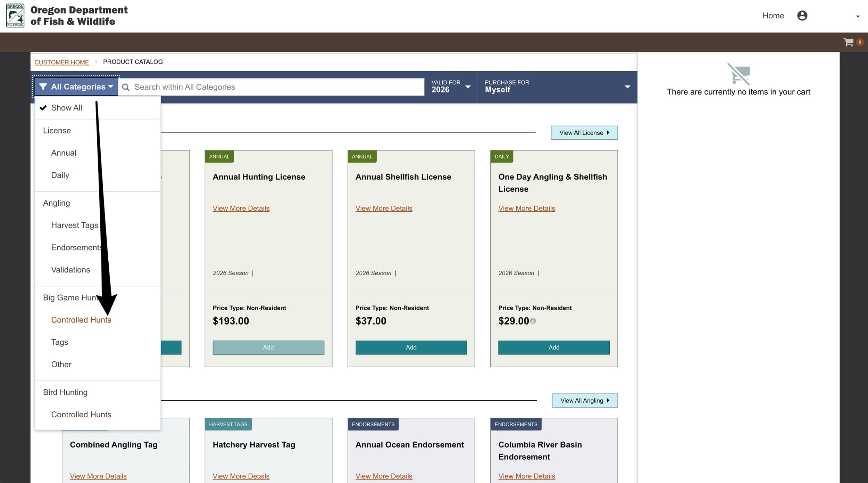Expand the account dropdown caret

[x=858, y=16]
